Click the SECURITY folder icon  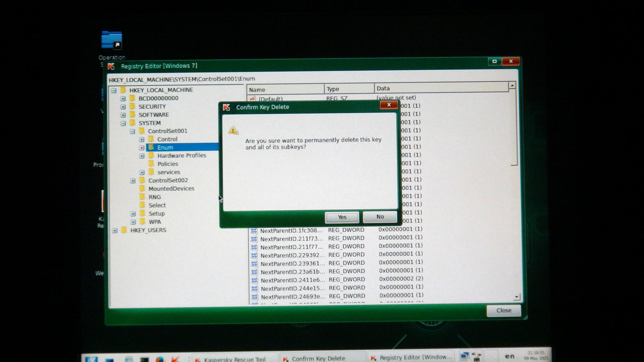tap(132, 106)
